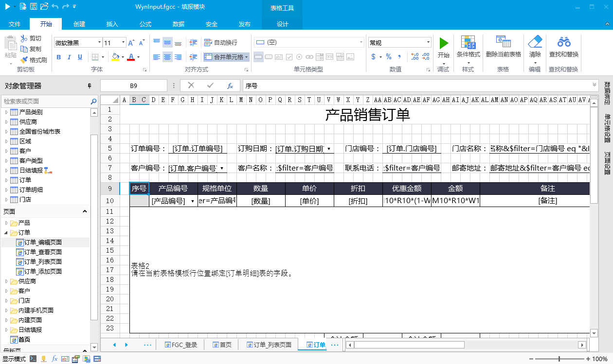
Task: Select the checkbox cell type icon
Action: pyautogui.click(x=289, y=57)
